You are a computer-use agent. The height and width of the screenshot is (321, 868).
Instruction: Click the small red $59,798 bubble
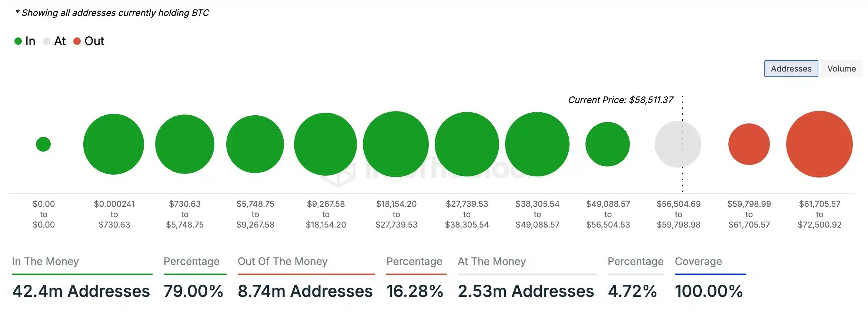click(749, 144)
